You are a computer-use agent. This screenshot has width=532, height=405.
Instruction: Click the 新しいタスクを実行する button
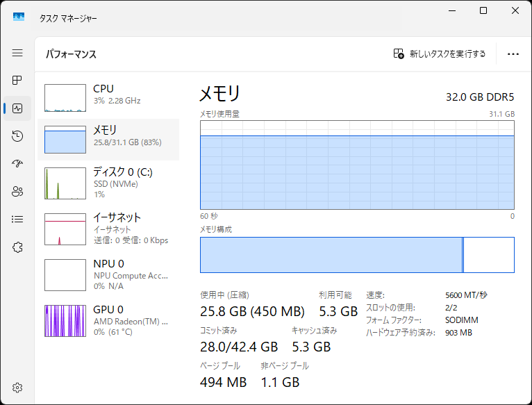click(x=440, y=54)
